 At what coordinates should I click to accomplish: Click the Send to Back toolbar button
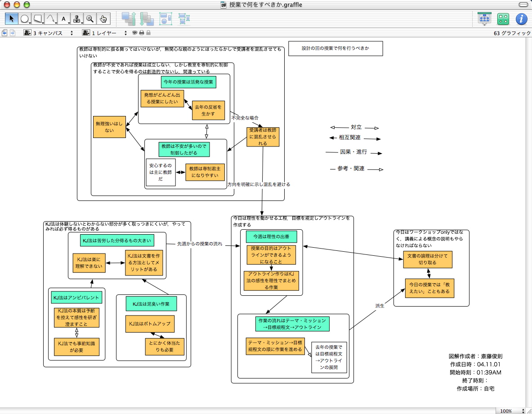click(147, 18)
